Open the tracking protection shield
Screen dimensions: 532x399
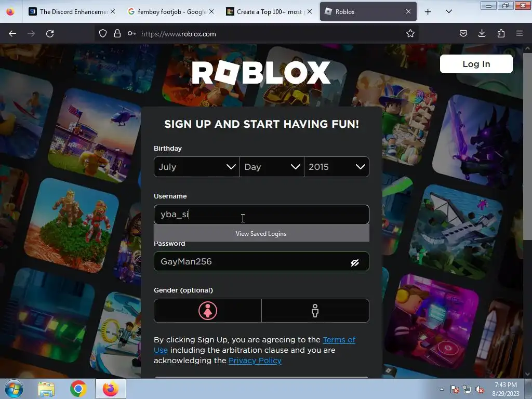click(x=103, y=33)
